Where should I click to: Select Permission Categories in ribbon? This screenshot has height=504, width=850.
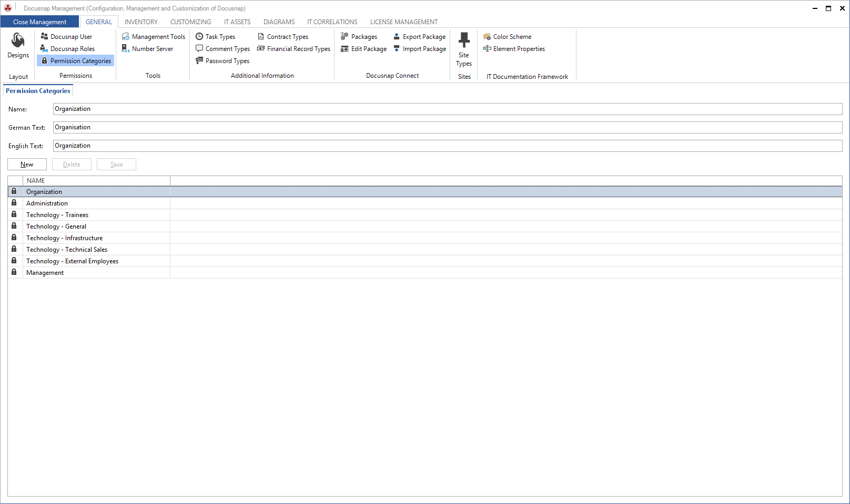point(76,61)
